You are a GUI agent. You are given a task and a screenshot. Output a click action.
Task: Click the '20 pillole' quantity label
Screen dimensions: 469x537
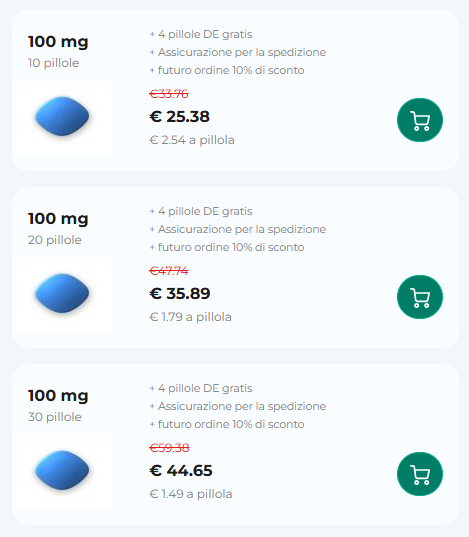55,240
